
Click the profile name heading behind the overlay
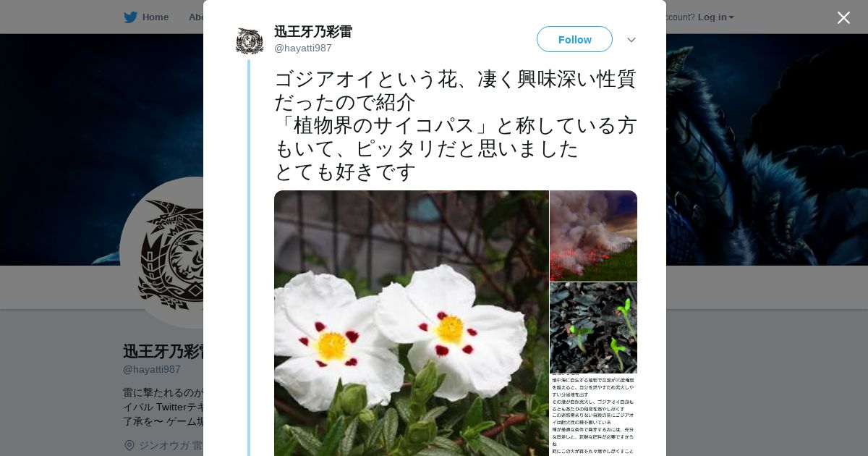point(163,351)
